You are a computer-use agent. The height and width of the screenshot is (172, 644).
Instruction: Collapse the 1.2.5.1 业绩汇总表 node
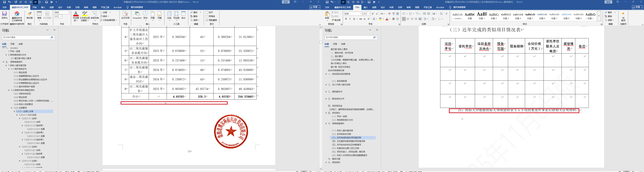tap(14, 111)
